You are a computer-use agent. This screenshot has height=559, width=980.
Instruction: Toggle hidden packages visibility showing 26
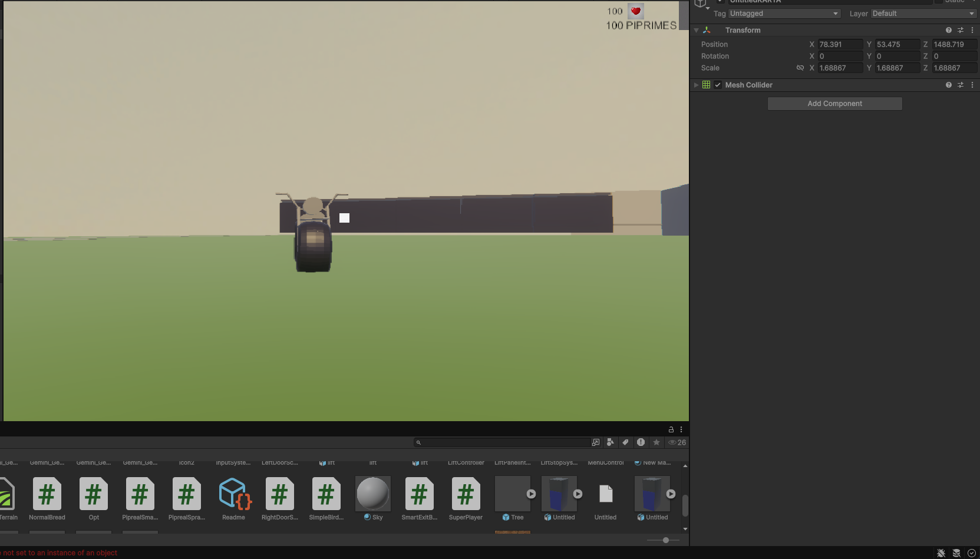(677, 442)
